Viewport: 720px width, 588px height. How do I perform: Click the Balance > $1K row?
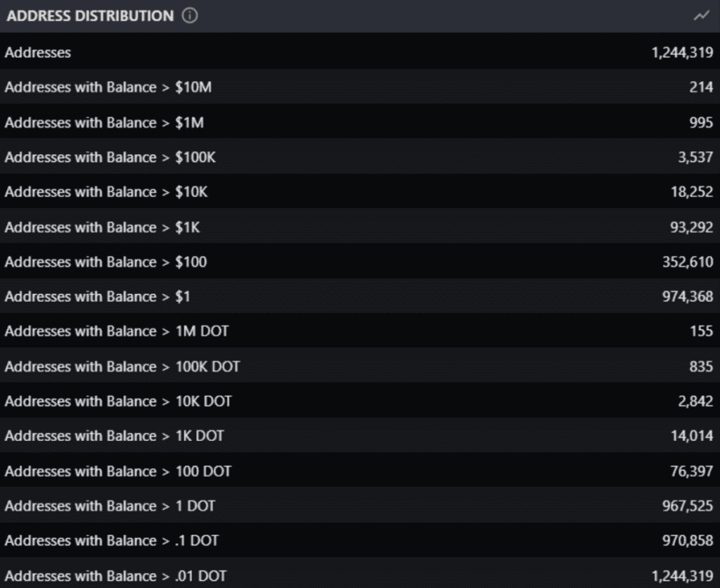[x=360, y=226]
